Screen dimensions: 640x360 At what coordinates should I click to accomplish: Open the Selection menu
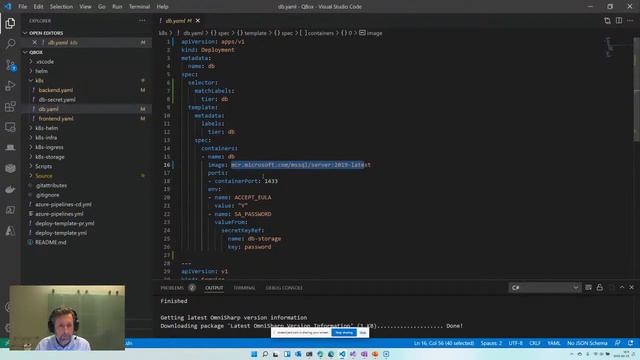click(61, 7)
